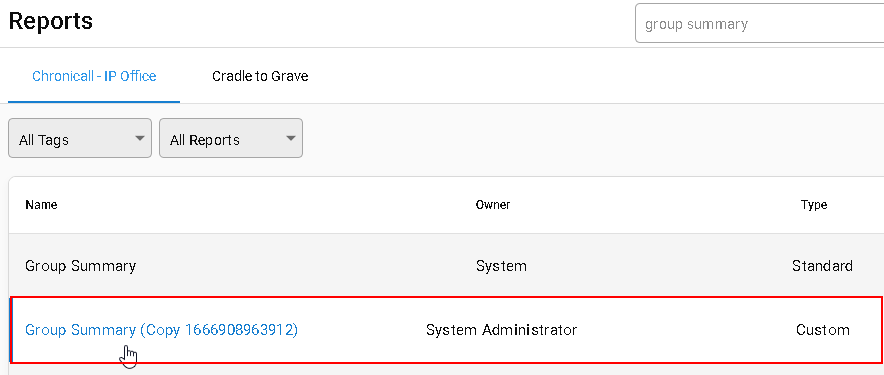Click the arrow icon on All Reports
The image size is (884, 375).
click(x=291, y=138)
